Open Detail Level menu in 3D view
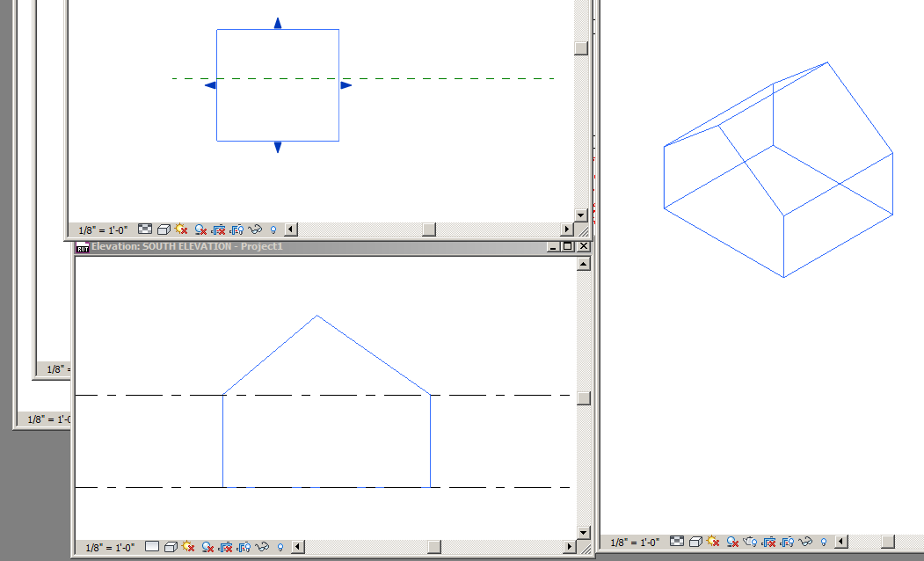Image resolution: width=924 pixels, height=561 pixels. coord(677,541)
